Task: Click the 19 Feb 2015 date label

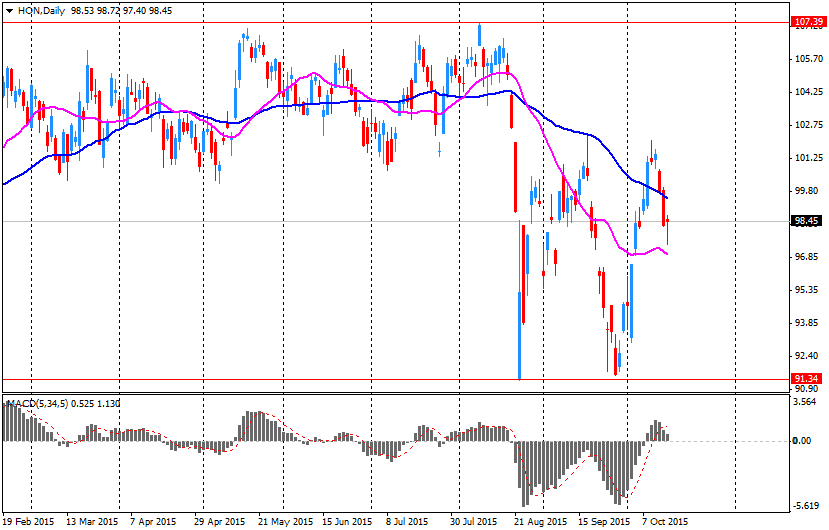Action: point(29,522)
